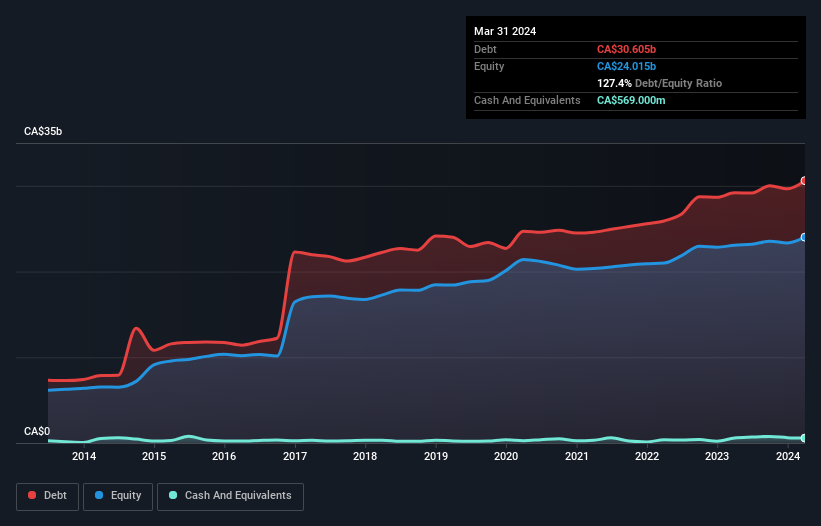Toggle the Equity series legend button
This screenshot has width=821, height=526.
[118, 496]
